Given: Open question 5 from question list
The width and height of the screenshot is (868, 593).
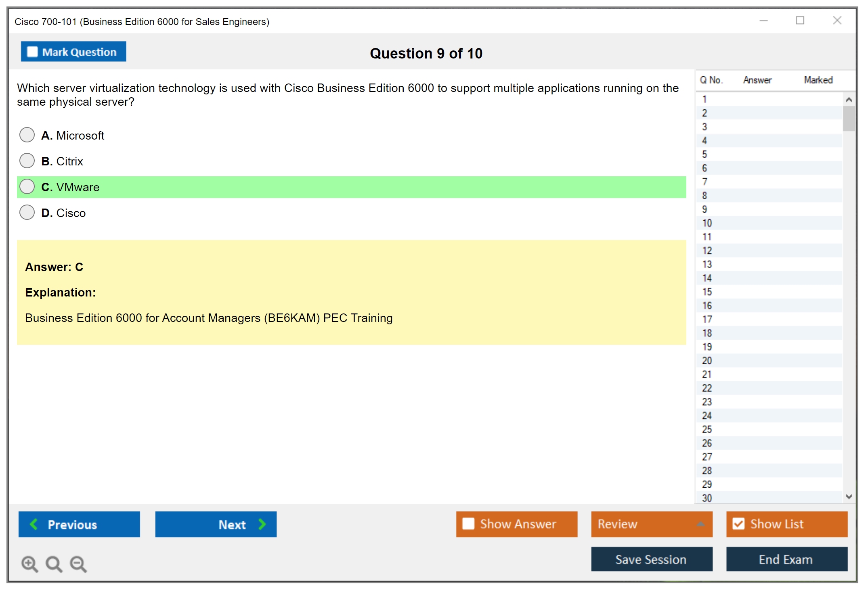Looking at the screenshot, I should [x=704, y=155].
